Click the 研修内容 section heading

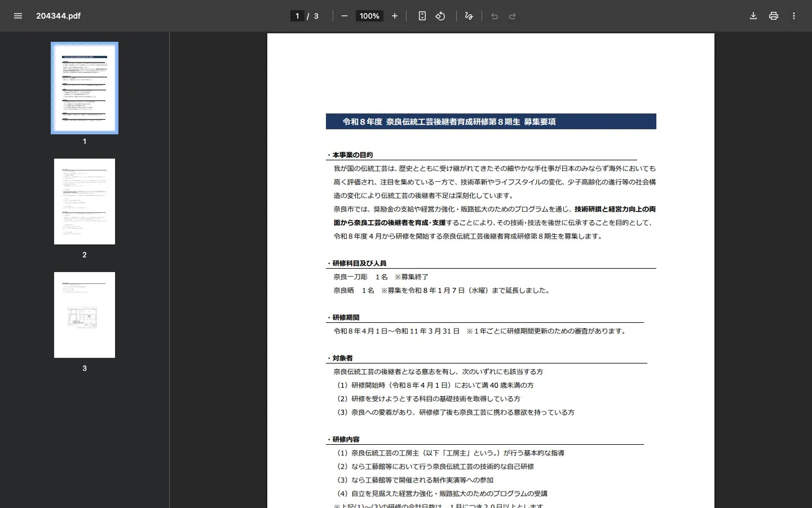point(346,439)
